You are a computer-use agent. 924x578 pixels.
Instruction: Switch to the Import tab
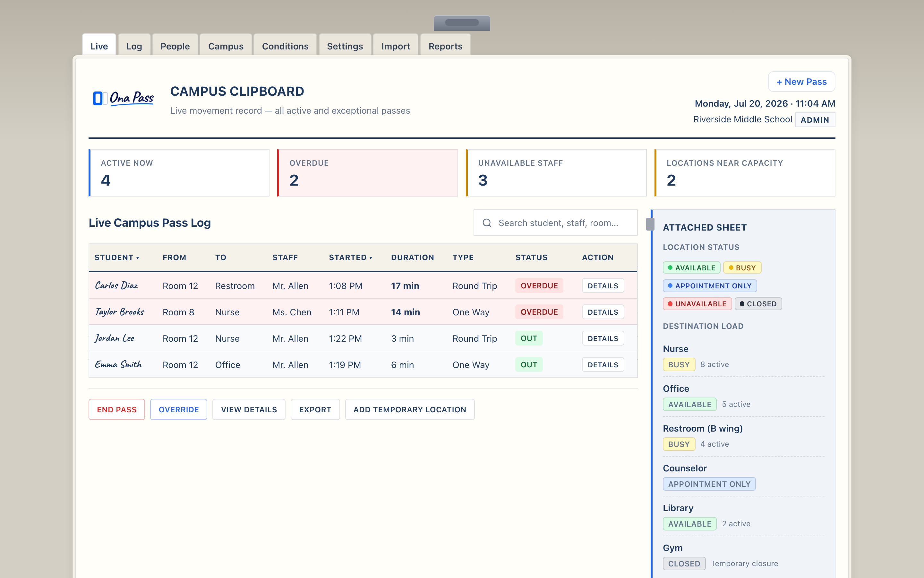pos(396,45)
